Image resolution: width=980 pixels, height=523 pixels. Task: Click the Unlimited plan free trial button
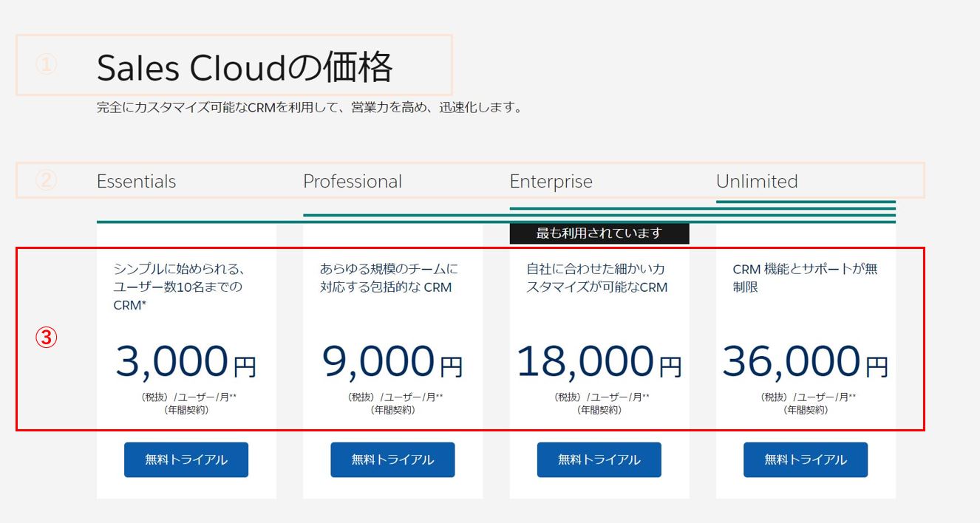tap(805, 459)
